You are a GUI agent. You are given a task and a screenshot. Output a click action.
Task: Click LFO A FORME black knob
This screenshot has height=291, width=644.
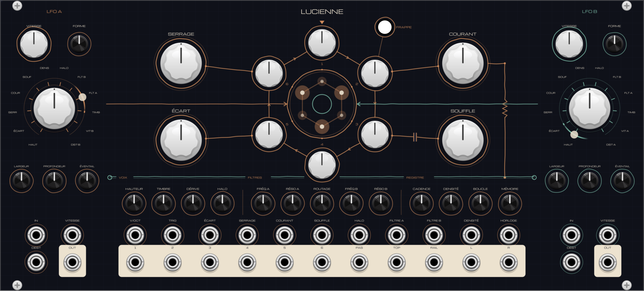click(79, 44)
